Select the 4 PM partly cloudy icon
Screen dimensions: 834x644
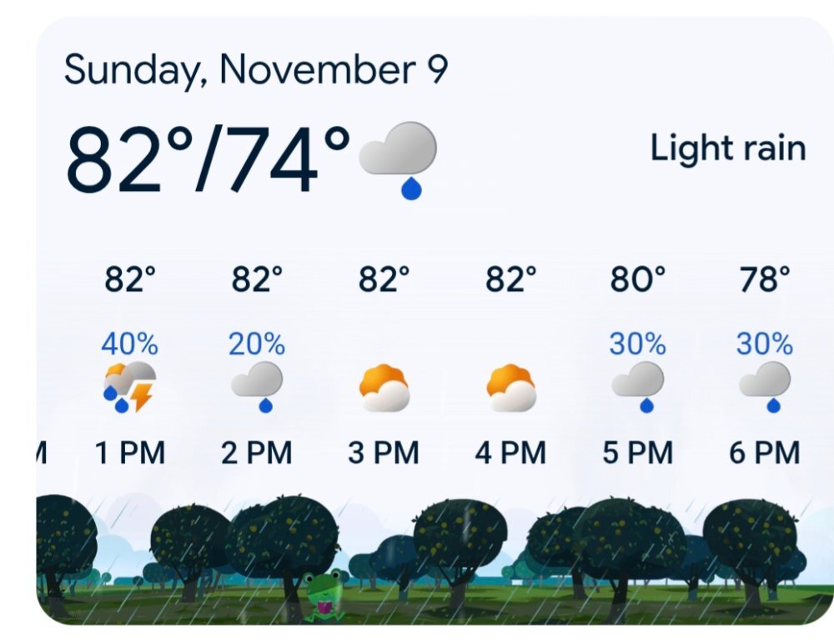click(511, 388)
